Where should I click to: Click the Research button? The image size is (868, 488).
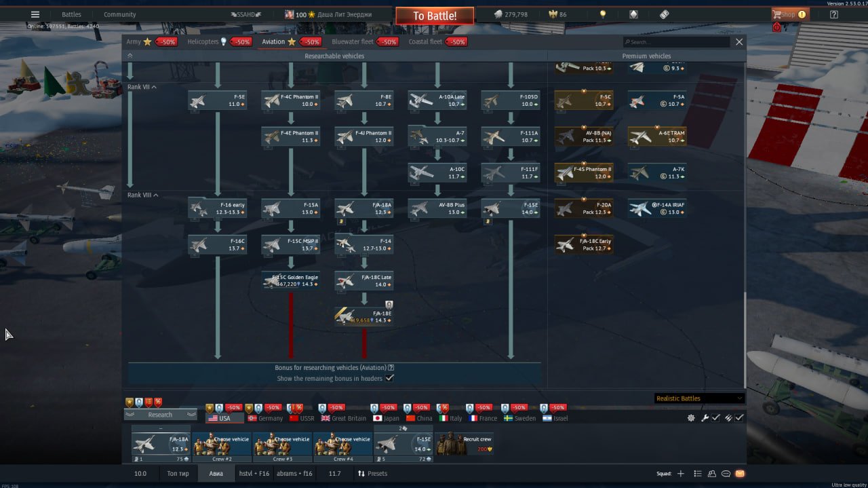(160, 415)
